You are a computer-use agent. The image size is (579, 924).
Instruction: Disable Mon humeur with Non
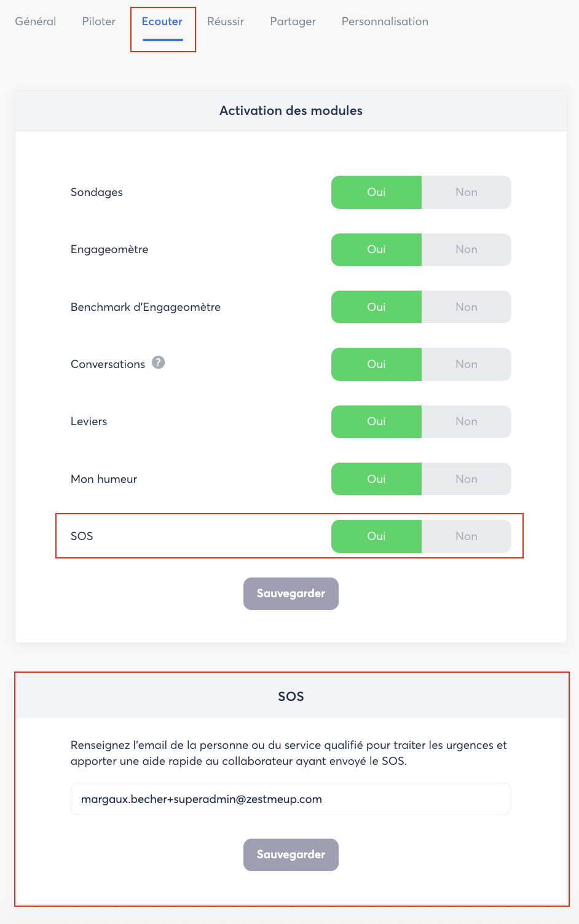467,479
